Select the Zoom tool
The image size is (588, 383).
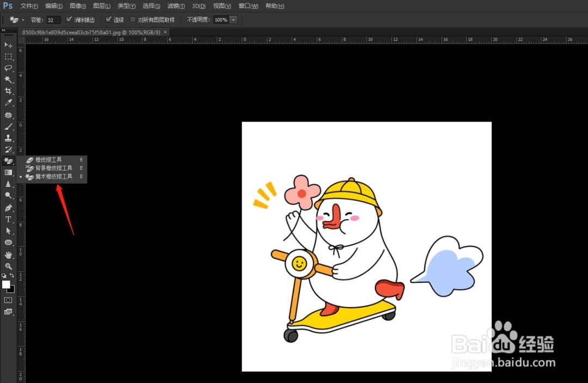[8, 266]
